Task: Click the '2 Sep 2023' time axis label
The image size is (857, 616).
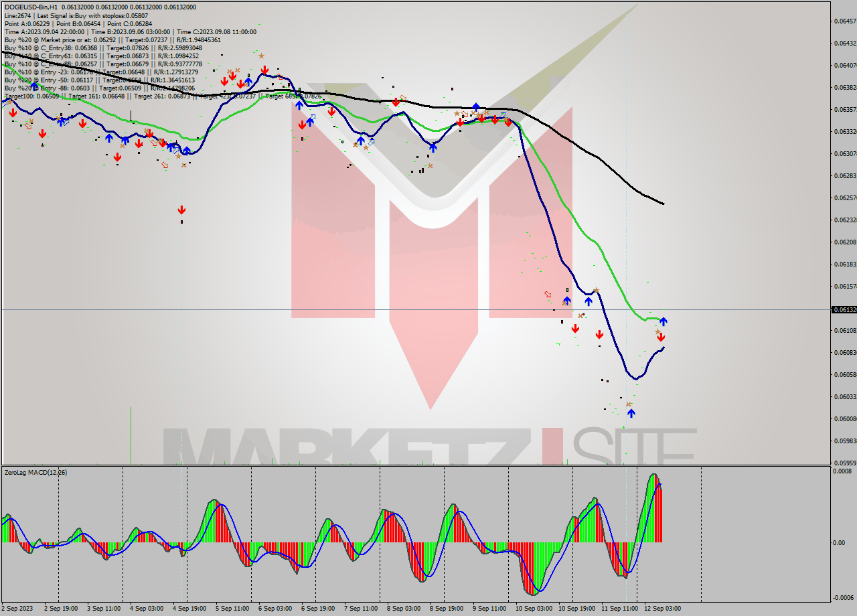Action: (x=15, y=608)
